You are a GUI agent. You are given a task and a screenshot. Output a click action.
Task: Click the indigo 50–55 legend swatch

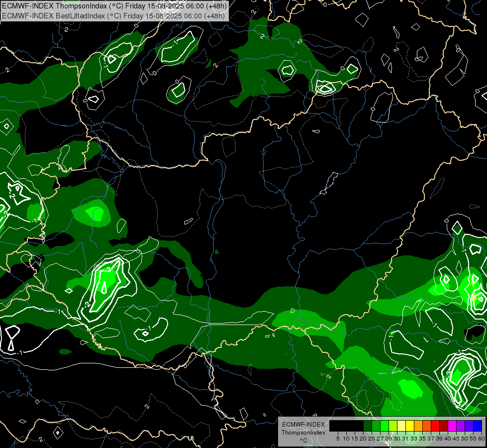(469, 426)
